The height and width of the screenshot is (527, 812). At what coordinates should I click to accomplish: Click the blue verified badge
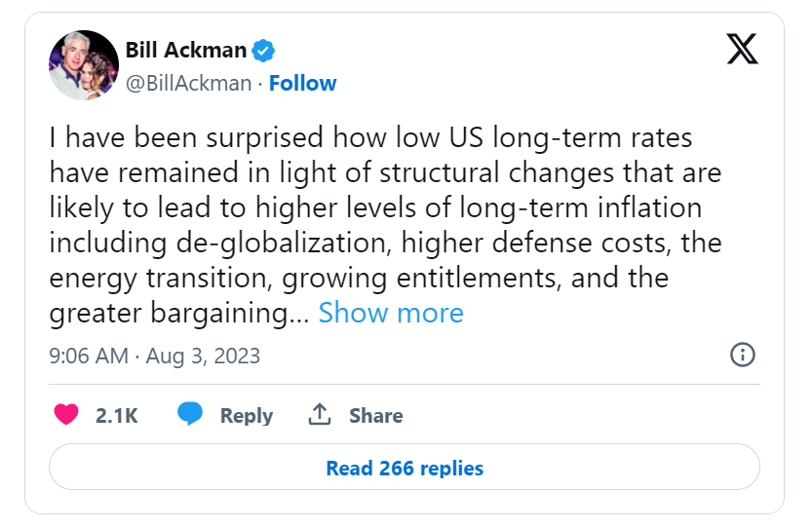tap(264, 49)
